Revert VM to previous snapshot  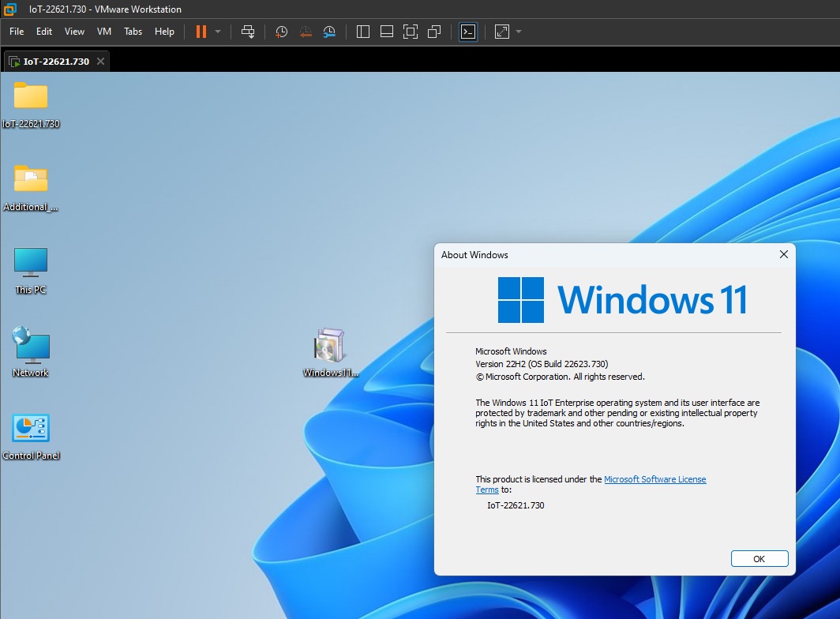click(306, 32)
